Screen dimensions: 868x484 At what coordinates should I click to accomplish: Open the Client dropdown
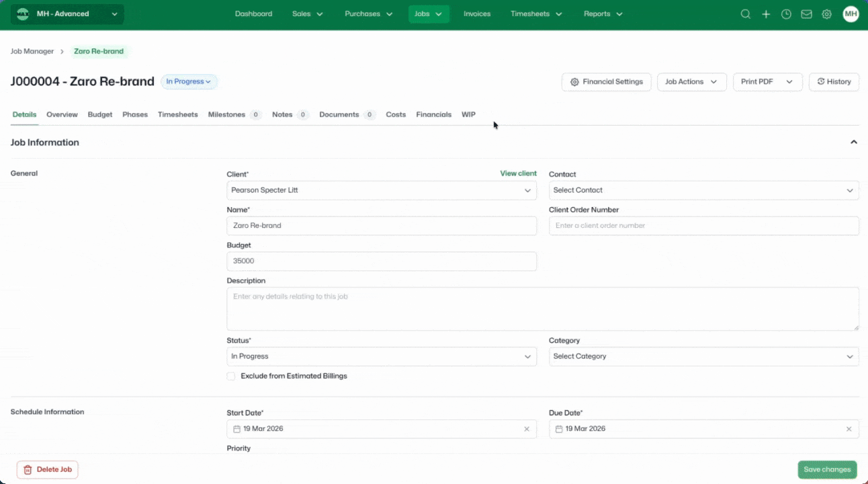click(x=381, y=190)
